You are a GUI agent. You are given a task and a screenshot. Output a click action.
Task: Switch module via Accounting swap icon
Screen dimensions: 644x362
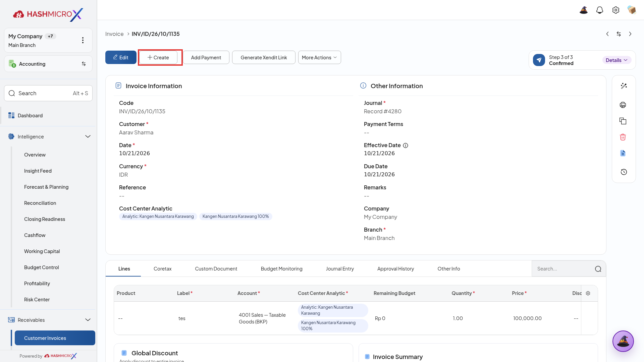point(84,64)
